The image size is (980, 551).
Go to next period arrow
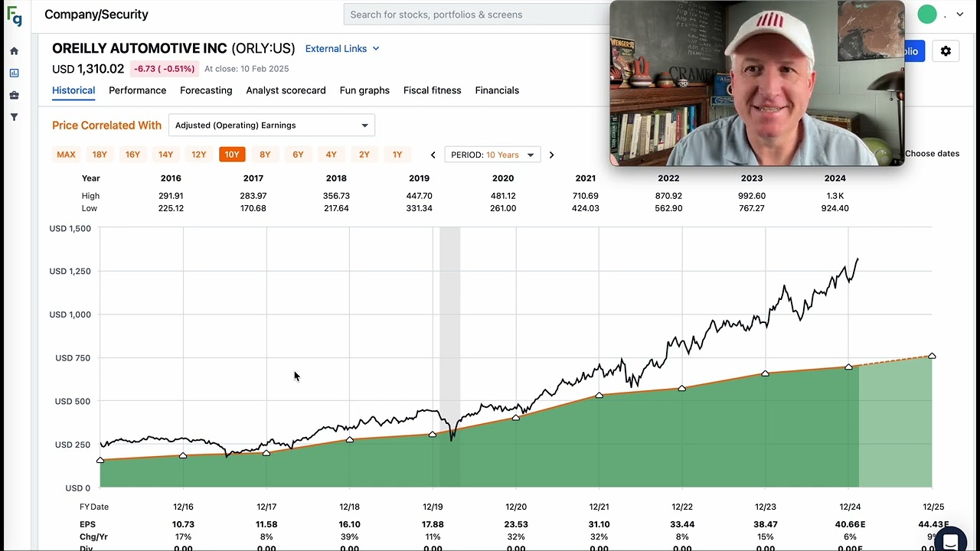coord(551,155)
